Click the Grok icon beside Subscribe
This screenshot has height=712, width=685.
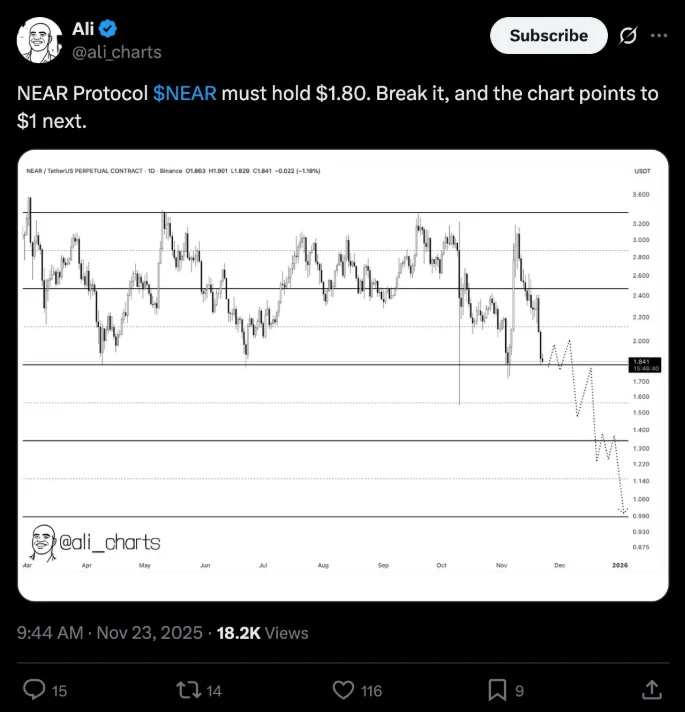tap(629, 36)
